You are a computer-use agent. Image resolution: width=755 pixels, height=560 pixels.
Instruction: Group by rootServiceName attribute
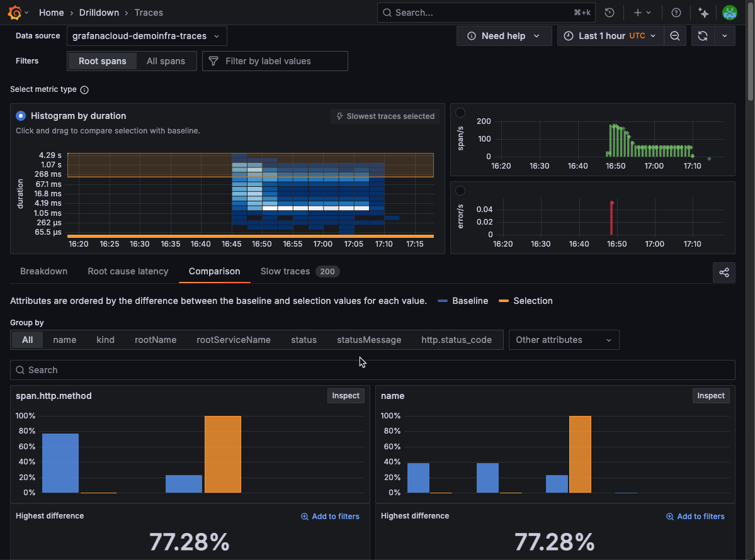[x=234, y=340]
